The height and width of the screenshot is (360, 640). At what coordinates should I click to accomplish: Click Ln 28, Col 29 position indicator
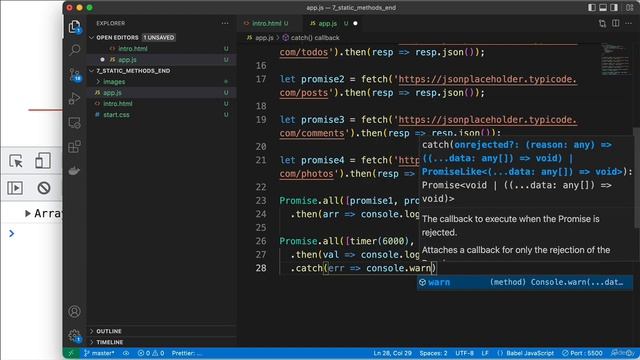click(392, 353)
